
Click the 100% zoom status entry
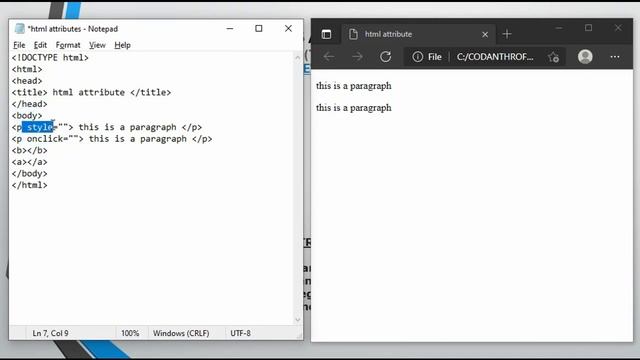(130, 333)
